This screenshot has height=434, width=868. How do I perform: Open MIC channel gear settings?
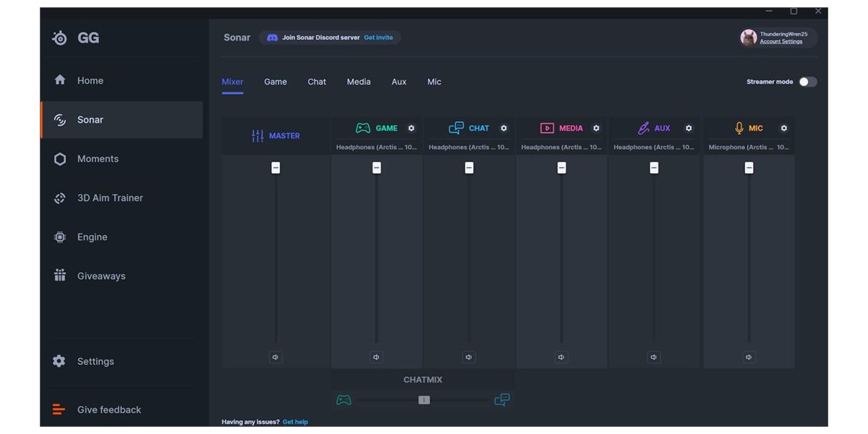(783, 128)
